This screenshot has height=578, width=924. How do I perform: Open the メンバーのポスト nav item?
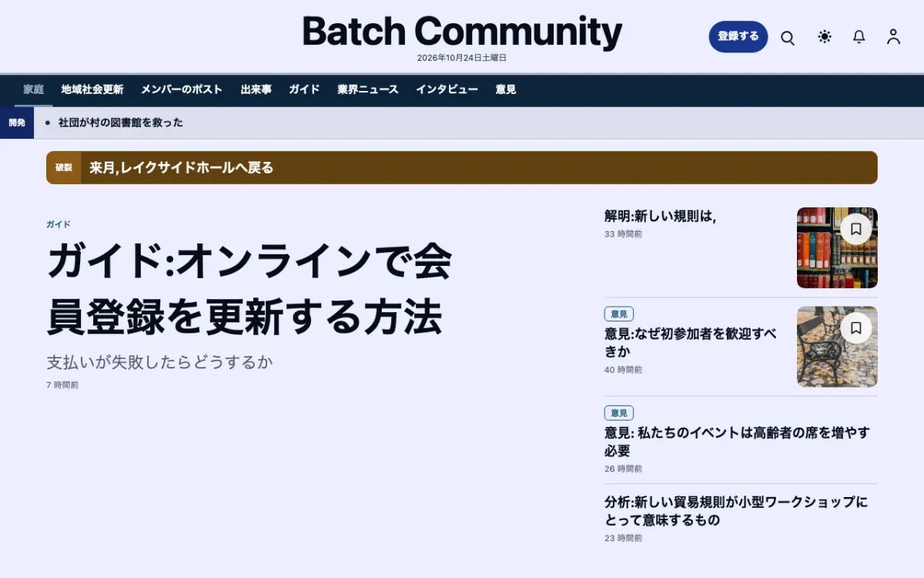click(x=182, y=89)
